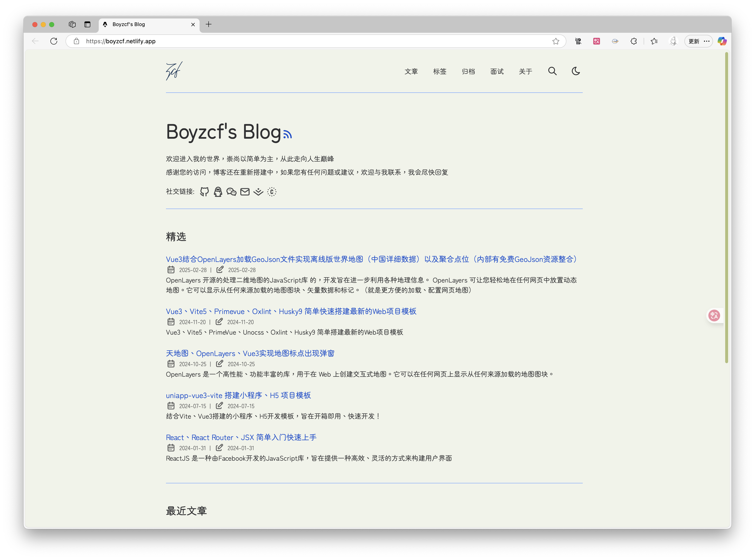Toggle the floating translate button on right edge
The image size is (755, 560).
coord(714,315)
